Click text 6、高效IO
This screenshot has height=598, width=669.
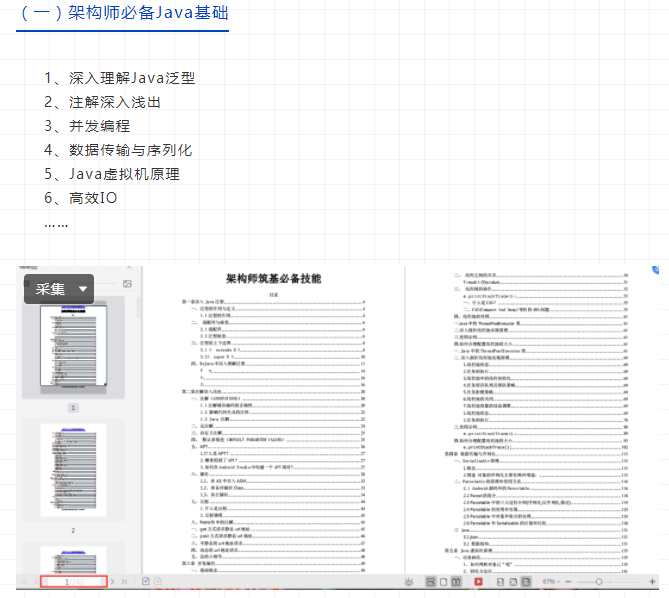pyautogui.click(x=81, y=198)
